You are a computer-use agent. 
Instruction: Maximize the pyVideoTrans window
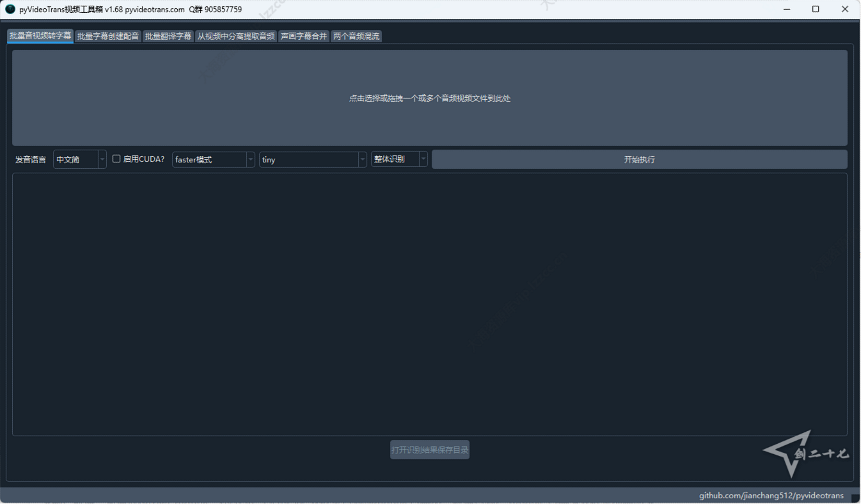[x=816, y=9]
